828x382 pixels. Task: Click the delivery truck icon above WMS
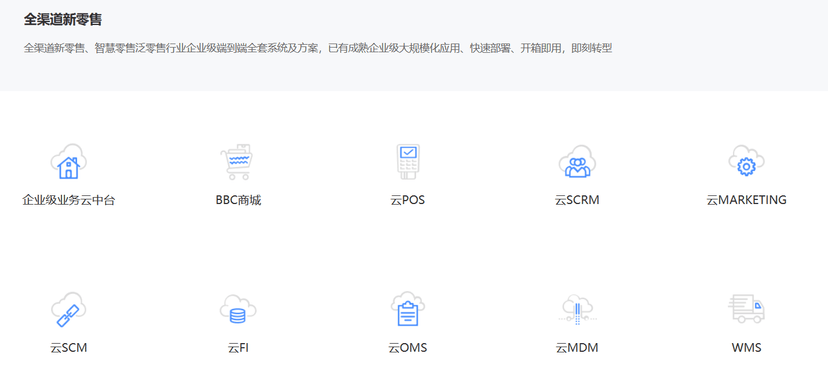click(746, 309)
